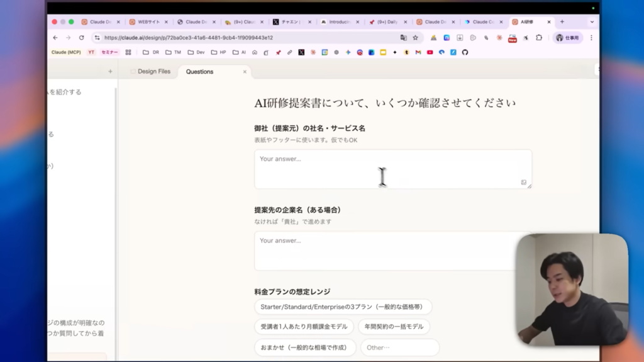Expand the 仕事用 profile menu
The width and height of the screenshot is (644, 362).
[x=567, y=38]
